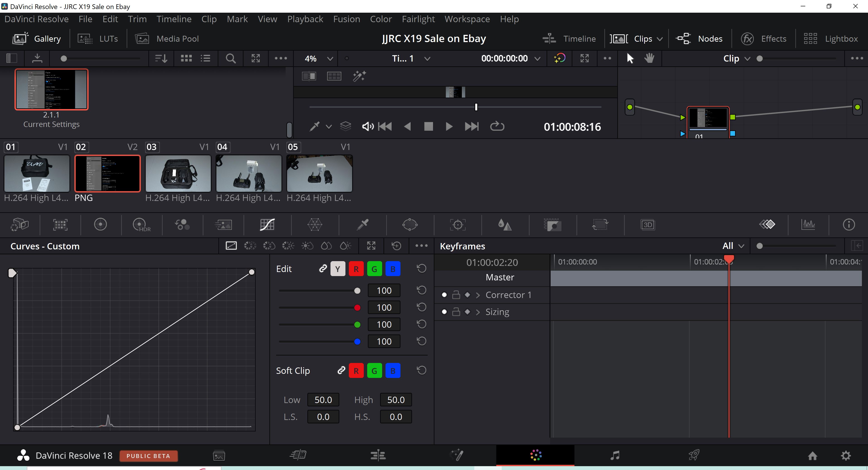Open the Blur palette
The width and height of the screenshot is (868, 470).
coord(505,224)
